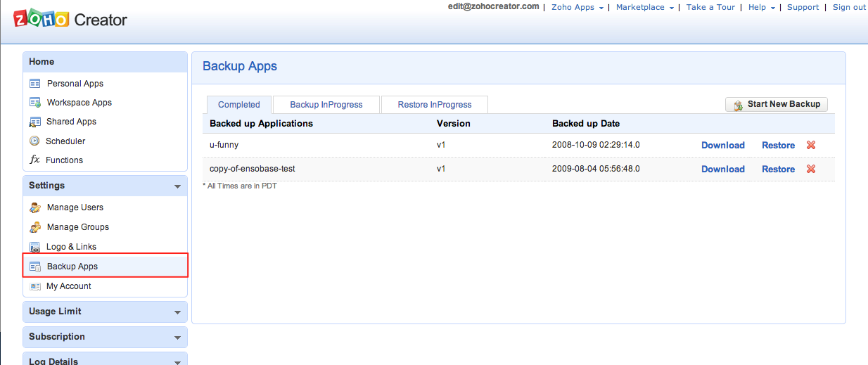
Task: Delete the copy-of-ensobase-test backup
Action: pos(811,169)
